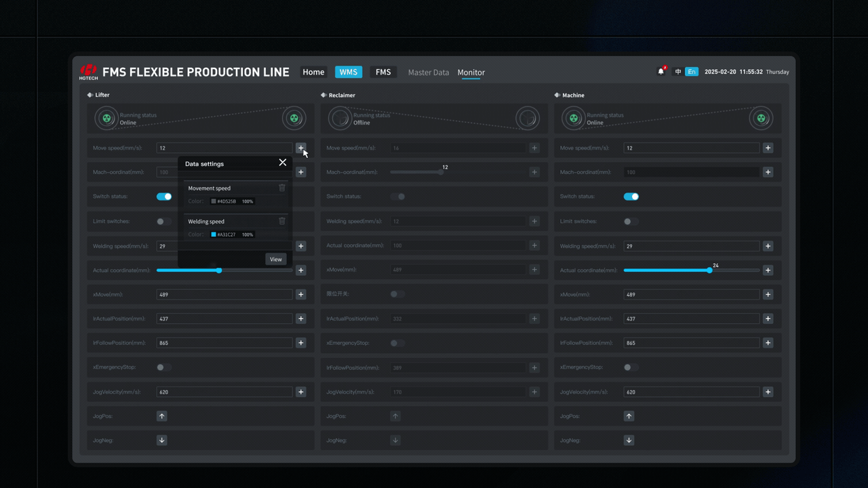Click plus beside Lifter Welding speed
This screenshot has height=488, width=868.
tap(301, 246)
